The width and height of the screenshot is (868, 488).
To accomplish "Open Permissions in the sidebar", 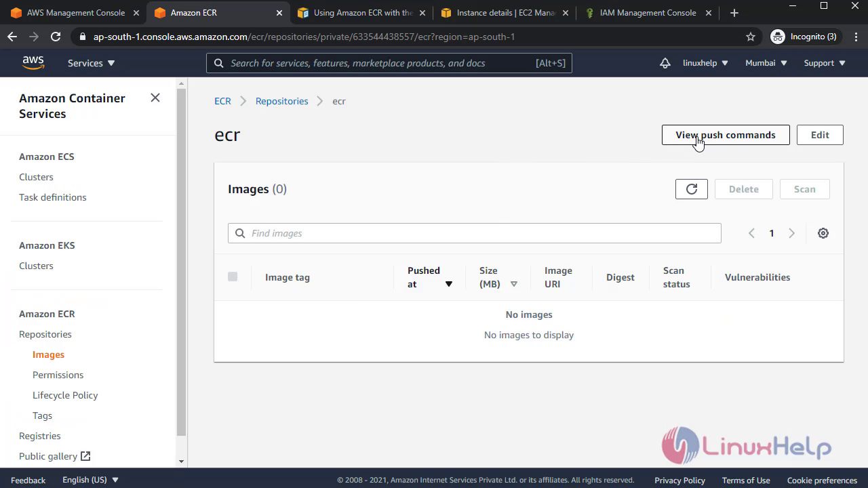I will pos(58,375).
